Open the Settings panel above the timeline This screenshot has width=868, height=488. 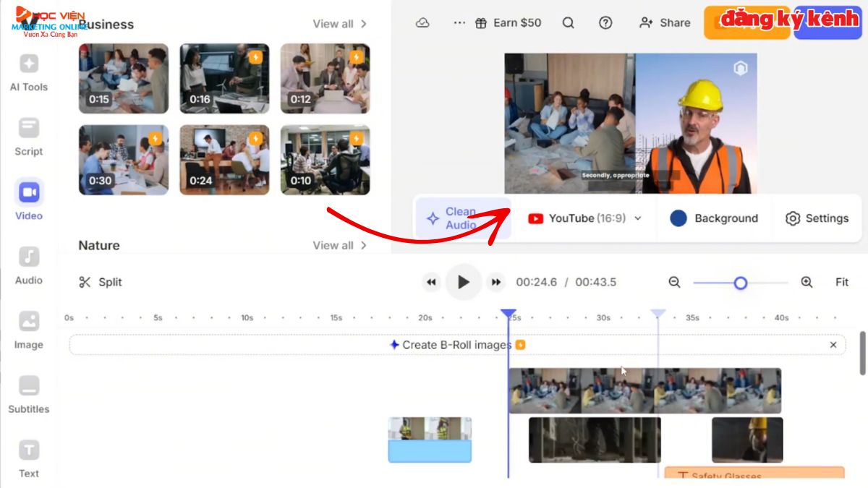(x=817, y=218)
